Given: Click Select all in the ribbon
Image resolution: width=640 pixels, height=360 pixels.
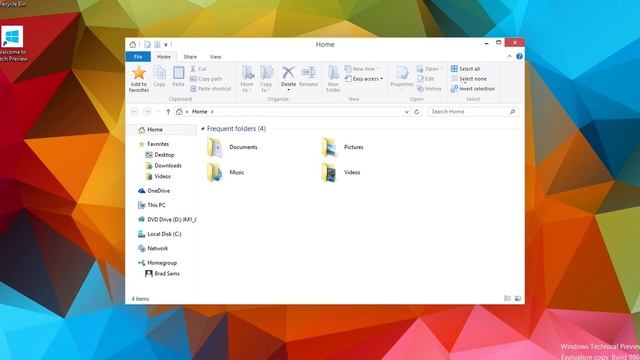Looking at the screenshot, I should (465, 69).
